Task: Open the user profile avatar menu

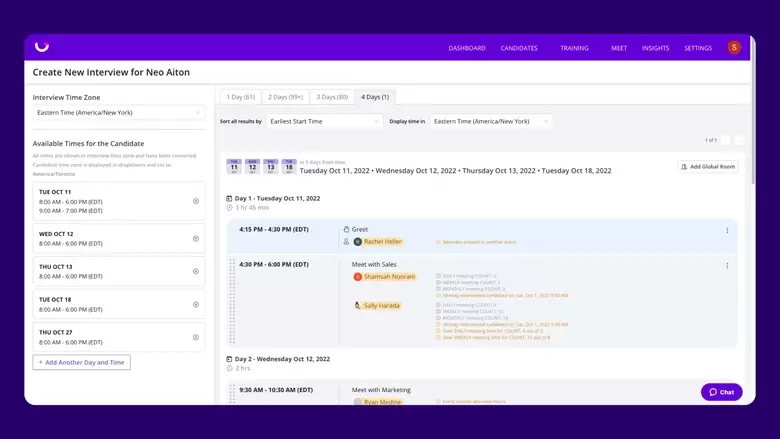Action: coord(734,47)
